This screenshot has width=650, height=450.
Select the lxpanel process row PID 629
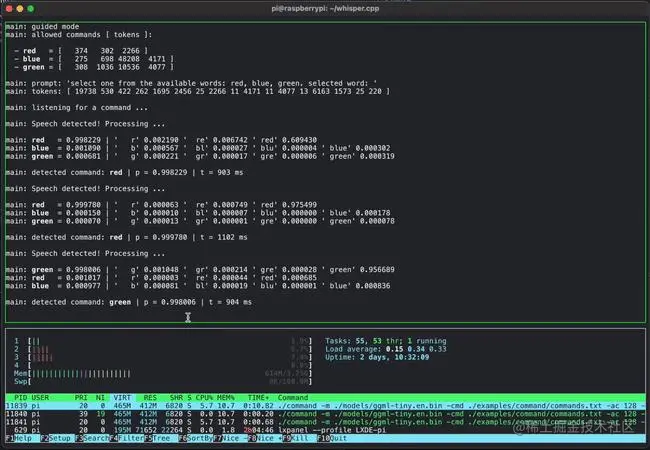pos(325,430)
